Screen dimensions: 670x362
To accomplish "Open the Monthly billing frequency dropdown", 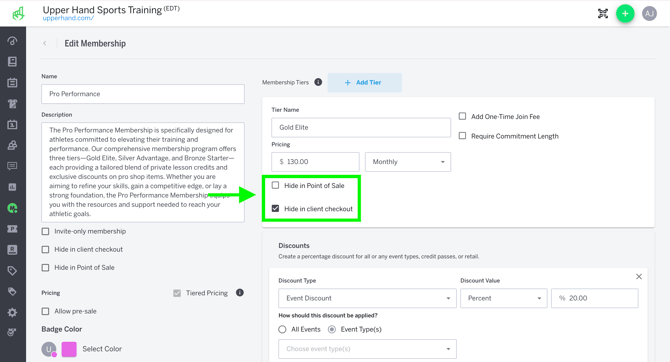I will point(408,162).
